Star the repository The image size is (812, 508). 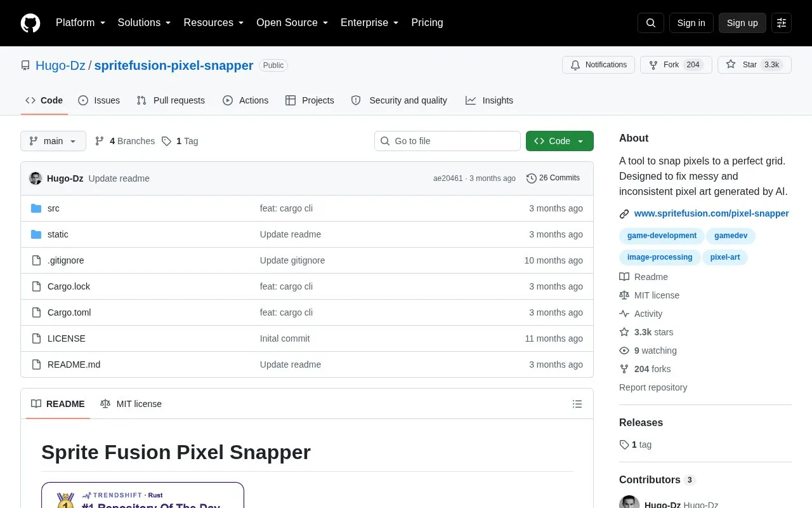(x=754, y=65)
